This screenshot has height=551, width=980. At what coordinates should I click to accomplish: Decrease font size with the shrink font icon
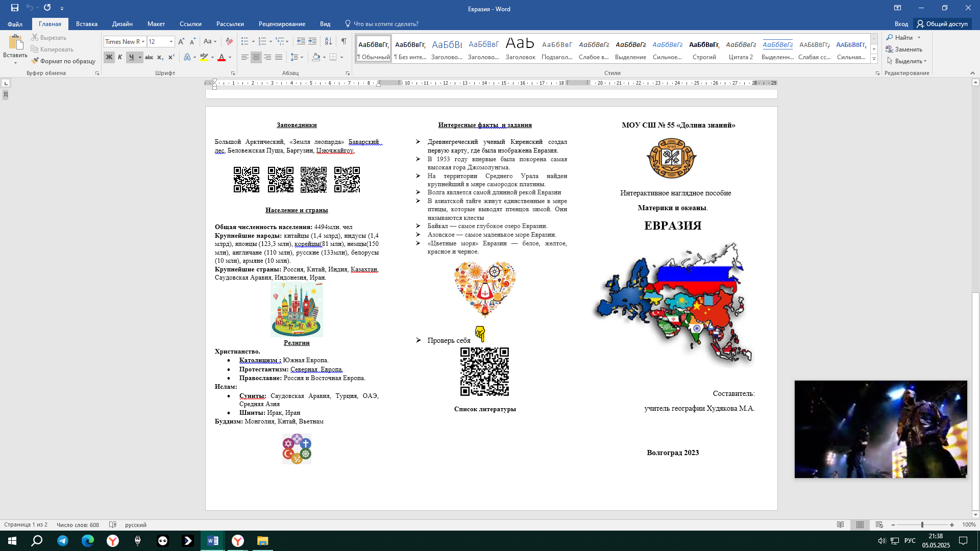192,42
